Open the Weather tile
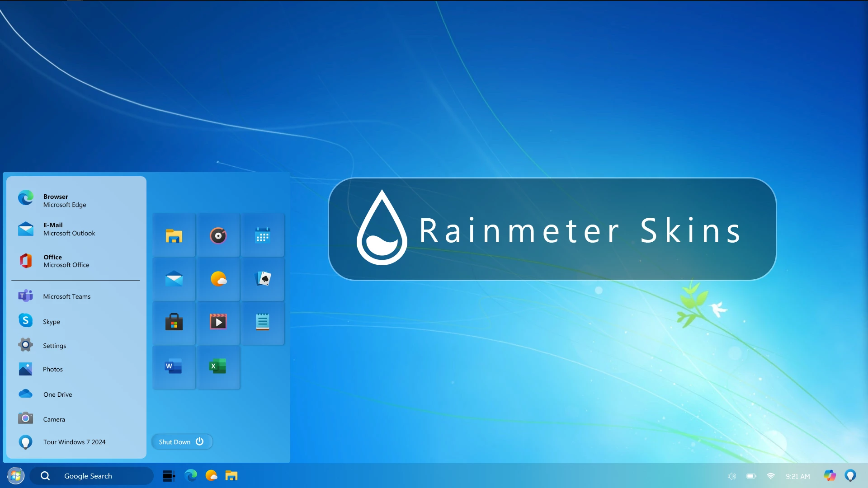The width and height of the screenshot is (868, 488). click(218, 279)
